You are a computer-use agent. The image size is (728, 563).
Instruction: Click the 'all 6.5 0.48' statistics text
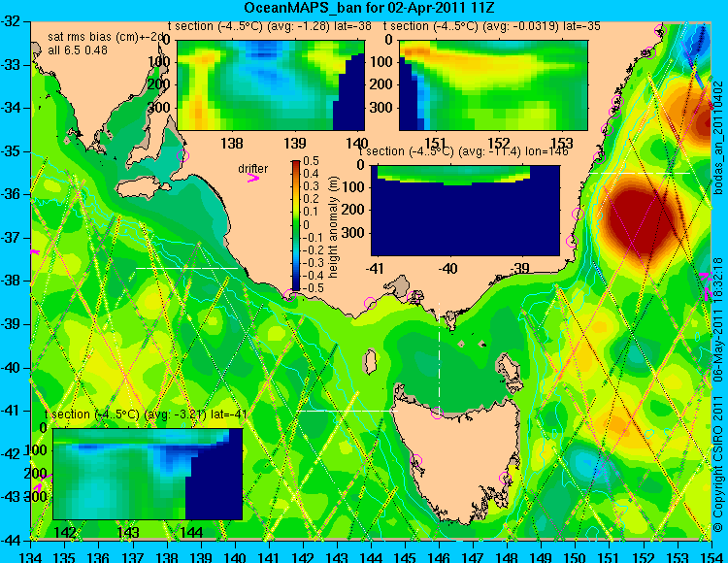point(78,50)
